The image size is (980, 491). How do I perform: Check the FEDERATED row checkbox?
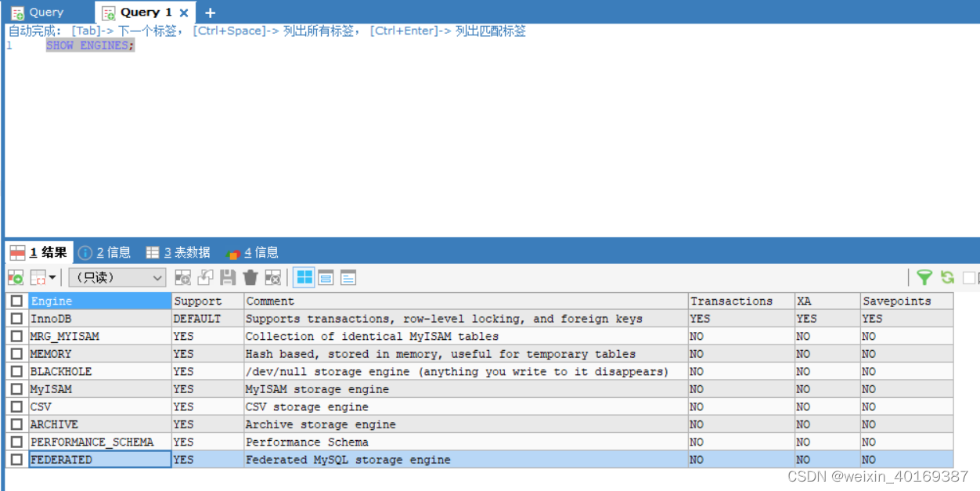tap(17, 460)
